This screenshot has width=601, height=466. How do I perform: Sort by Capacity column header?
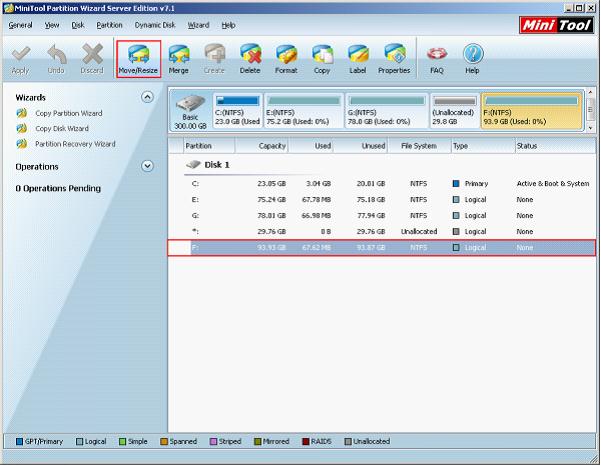pos(262,146)
